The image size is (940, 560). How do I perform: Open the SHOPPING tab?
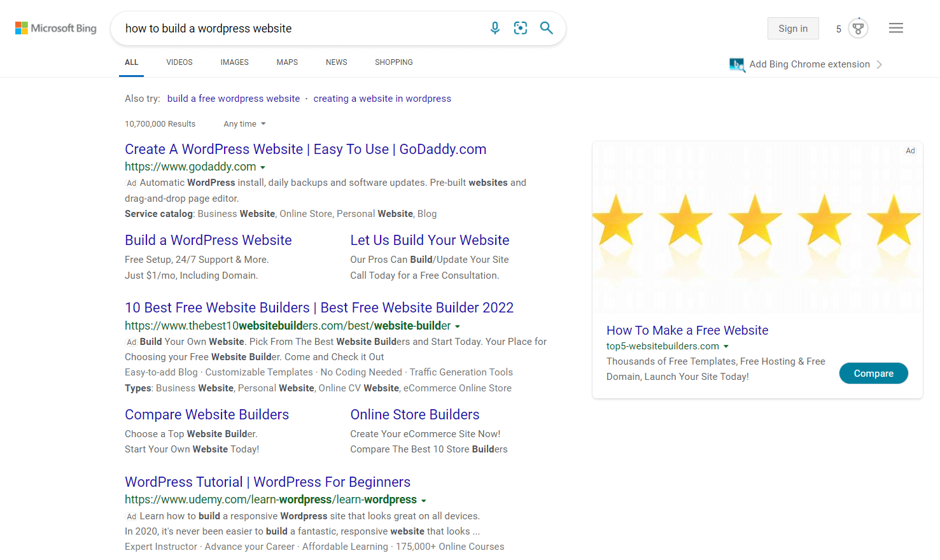click(x=393, y=62)
